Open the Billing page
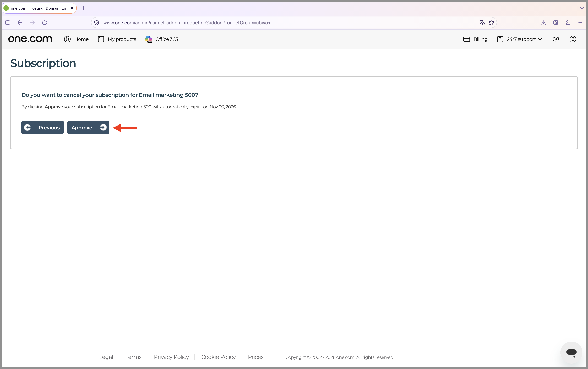 (x=475, y=39)
